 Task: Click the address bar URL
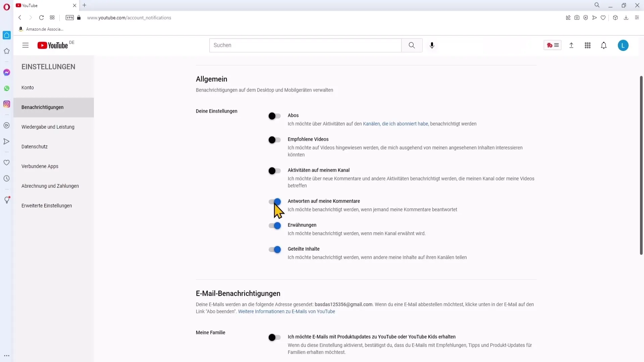click(x=129, y=18)
